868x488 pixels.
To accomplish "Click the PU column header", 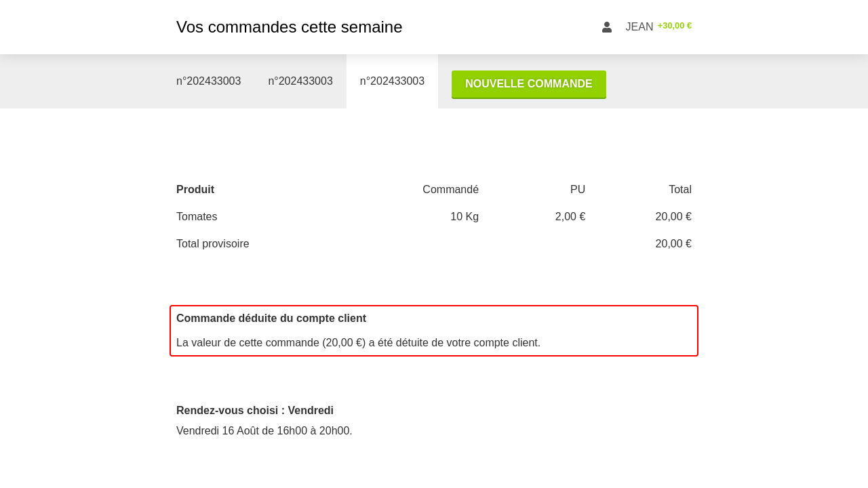I will pos(577,190).
